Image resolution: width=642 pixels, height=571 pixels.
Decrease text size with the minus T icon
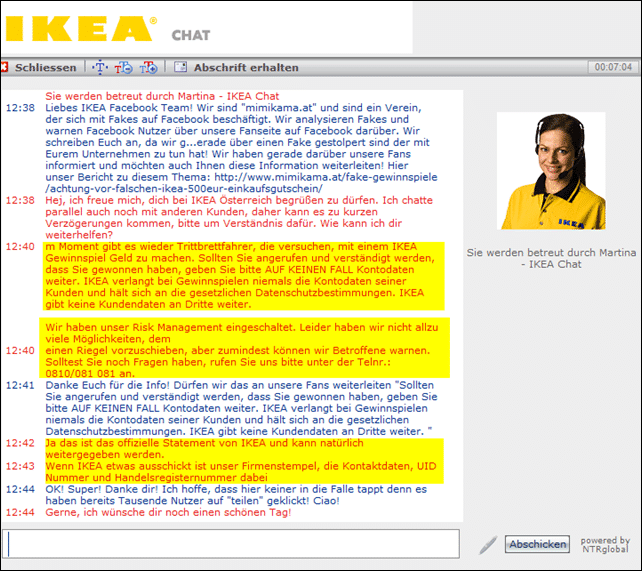tap(123, 68)
